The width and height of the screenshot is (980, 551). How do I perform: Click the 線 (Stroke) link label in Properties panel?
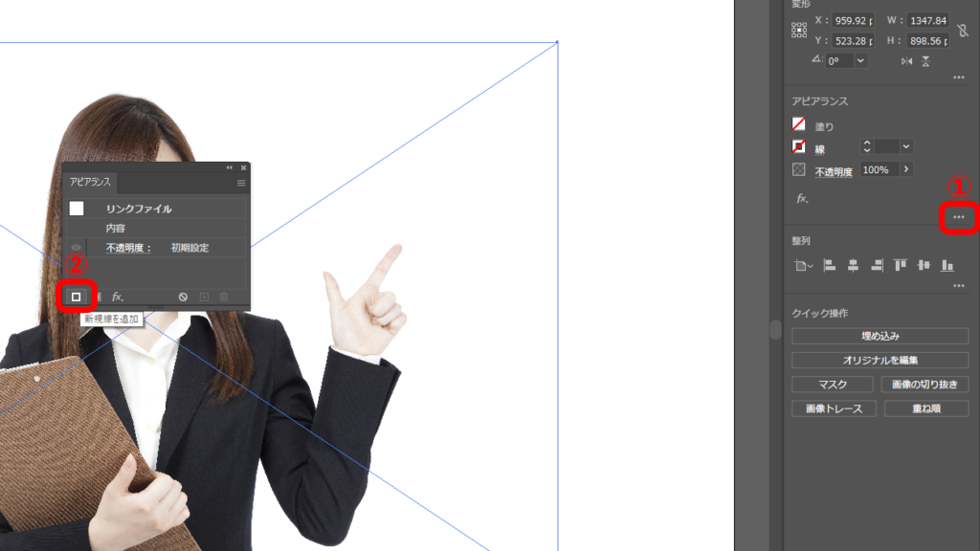[820, 149]
